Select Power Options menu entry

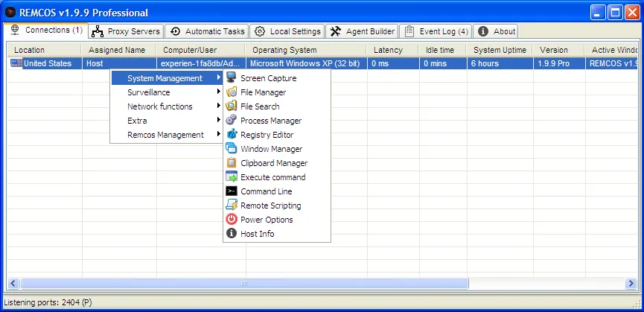point(277,220)
